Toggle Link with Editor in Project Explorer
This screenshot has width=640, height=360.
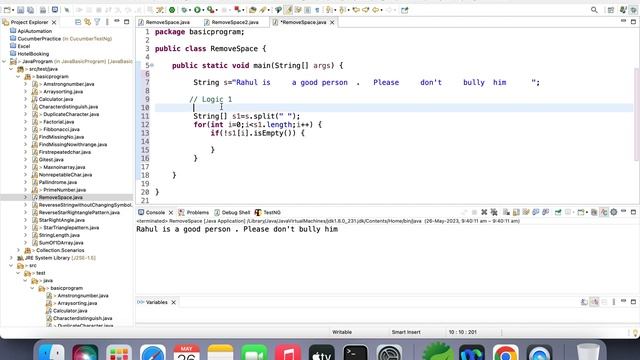pyautogui.click(x=87, y=22)
